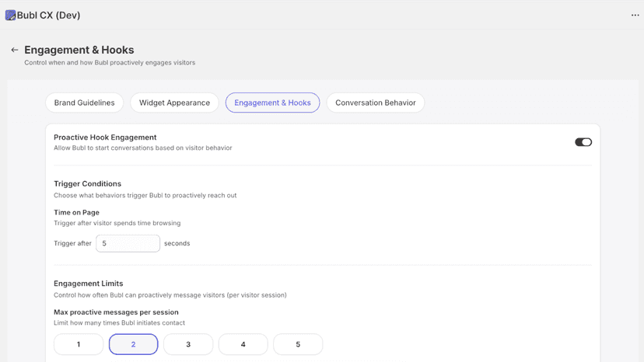Click the Bubl CX (Dev) app title
Viewport: 644px width, 362px height.
click(48, 16)
